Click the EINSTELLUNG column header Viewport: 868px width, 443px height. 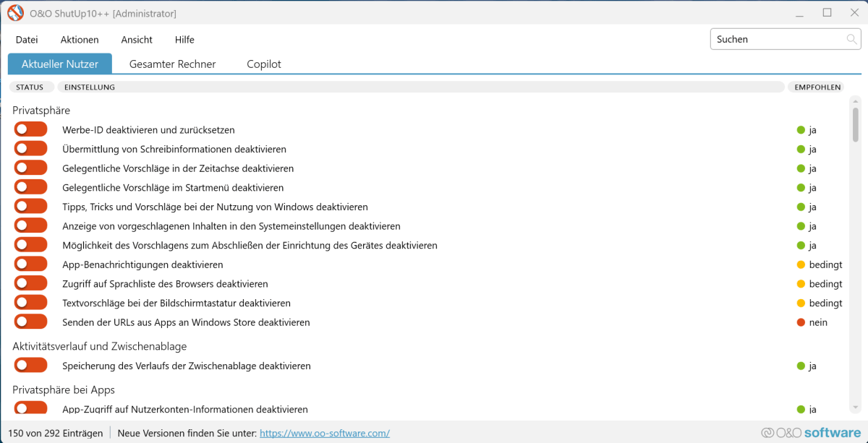point(421,87)
